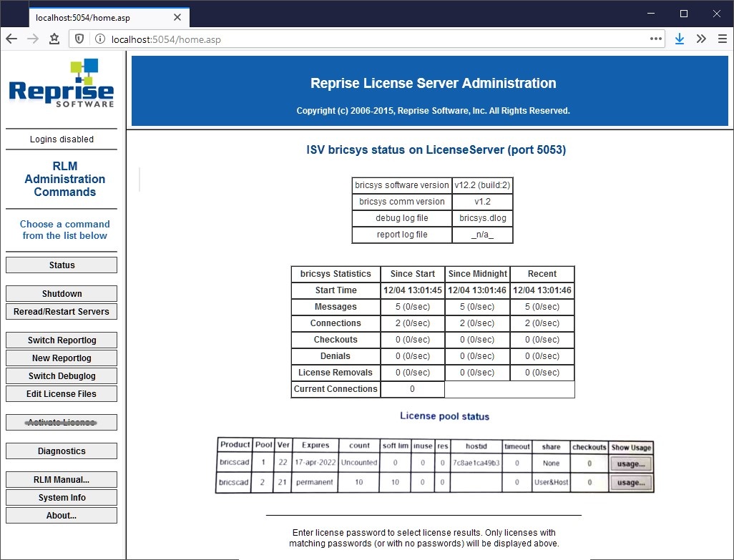Open the RLM Manual
Screen dimensions: 734x560
(x=62, y=479)
